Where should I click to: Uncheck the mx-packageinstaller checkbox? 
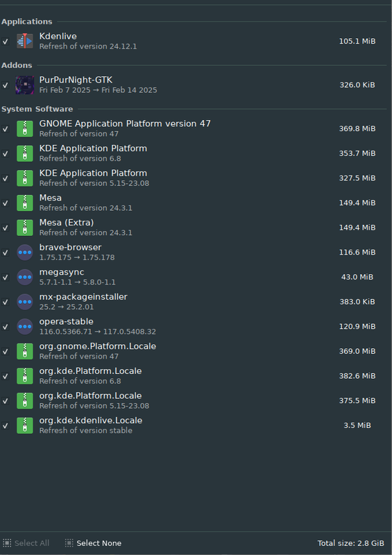tap(6, 302)
